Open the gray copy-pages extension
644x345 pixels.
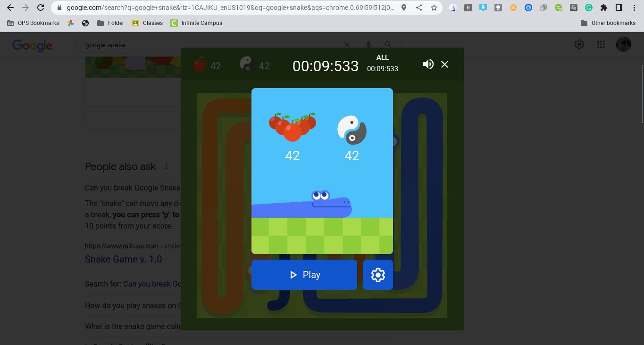click(544, 8)
